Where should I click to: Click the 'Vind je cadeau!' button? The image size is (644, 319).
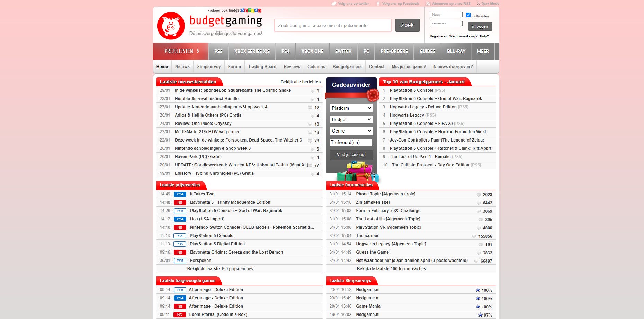(351, 155)
